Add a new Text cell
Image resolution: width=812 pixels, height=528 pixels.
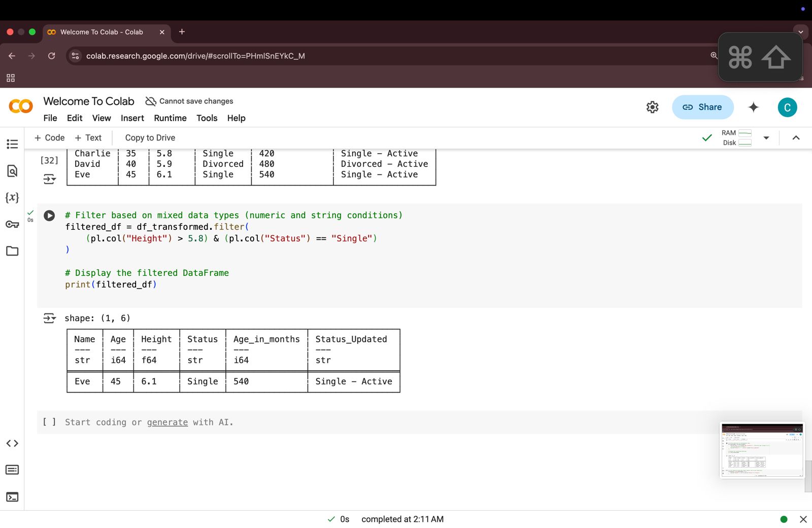pyautogui.click(x=88, y=138)
